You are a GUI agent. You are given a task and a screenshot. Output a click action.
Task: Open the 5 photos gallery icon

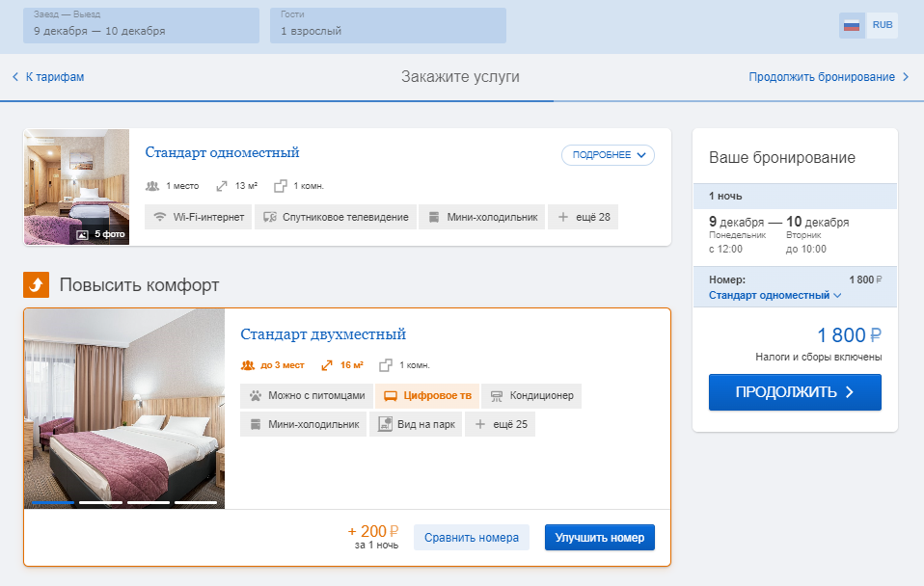coord(83,234)
